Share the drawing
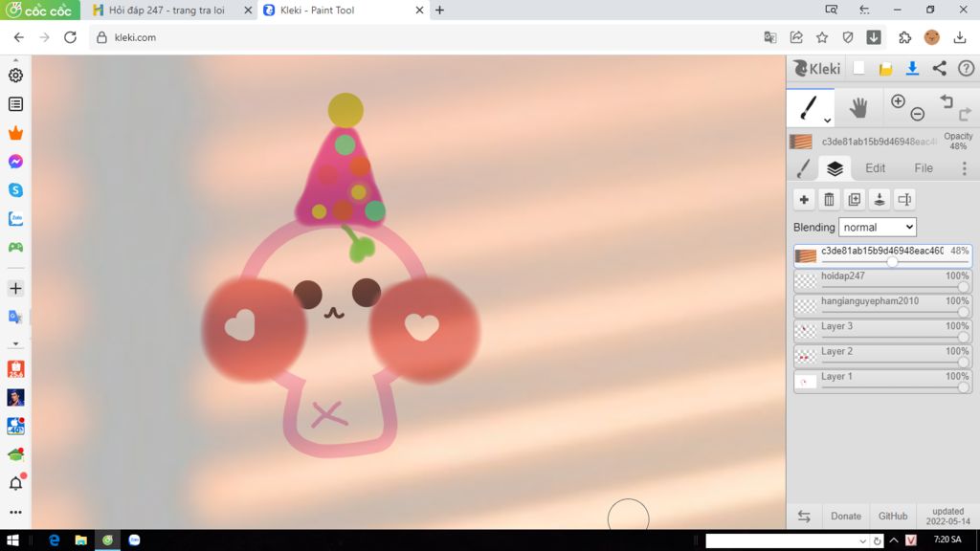Viewport: 980px width, 551px height. [x=940, y=68]
